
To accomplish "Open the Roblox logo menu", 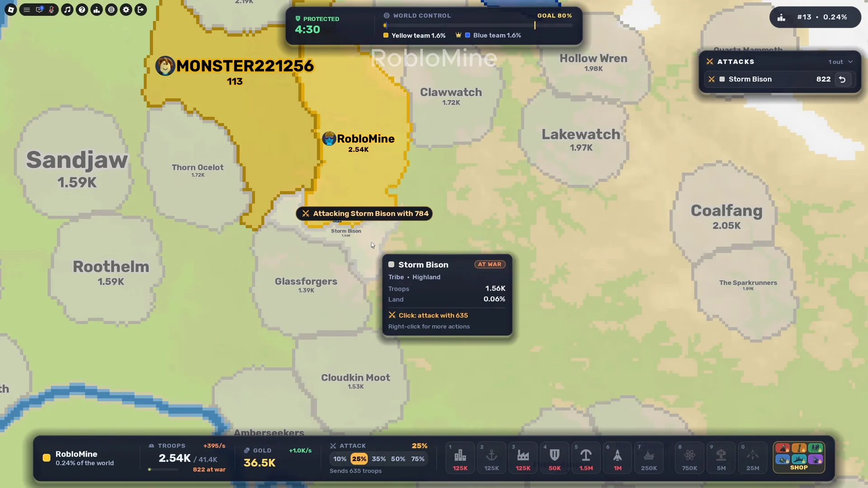I will click(11, 9).
